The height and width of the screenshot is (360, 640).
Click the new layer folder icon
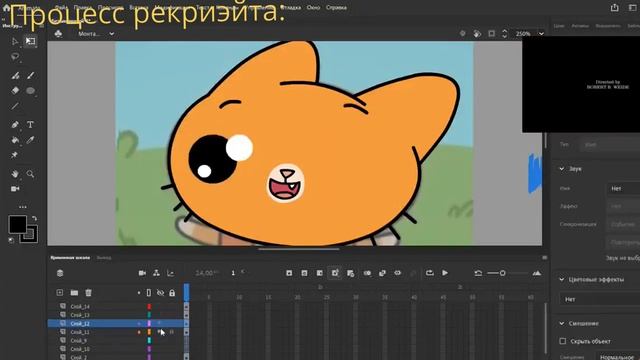coord(74,293)
